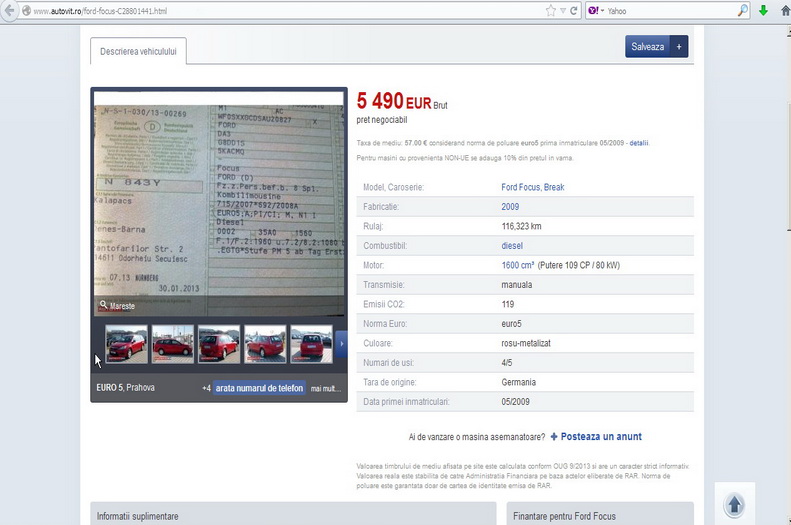The image size is (791, 525).
Task: Click the search magnifier in the Yahoo box
Action: [x=743, y=10]
